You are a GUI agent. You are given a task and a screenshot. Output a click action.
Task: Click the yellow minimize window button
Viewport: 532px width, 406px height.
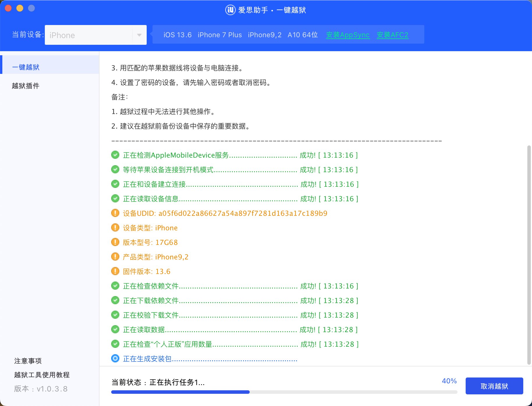[20, 8]
